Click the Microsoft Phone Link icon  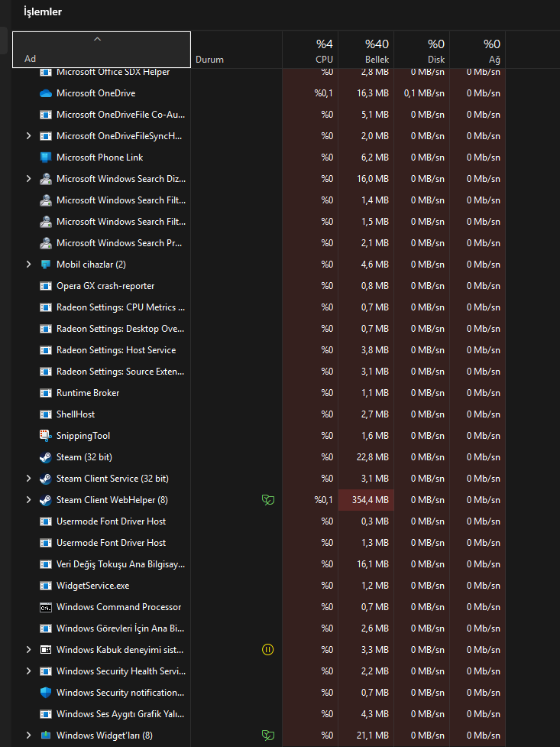click(x=46, y=158)
